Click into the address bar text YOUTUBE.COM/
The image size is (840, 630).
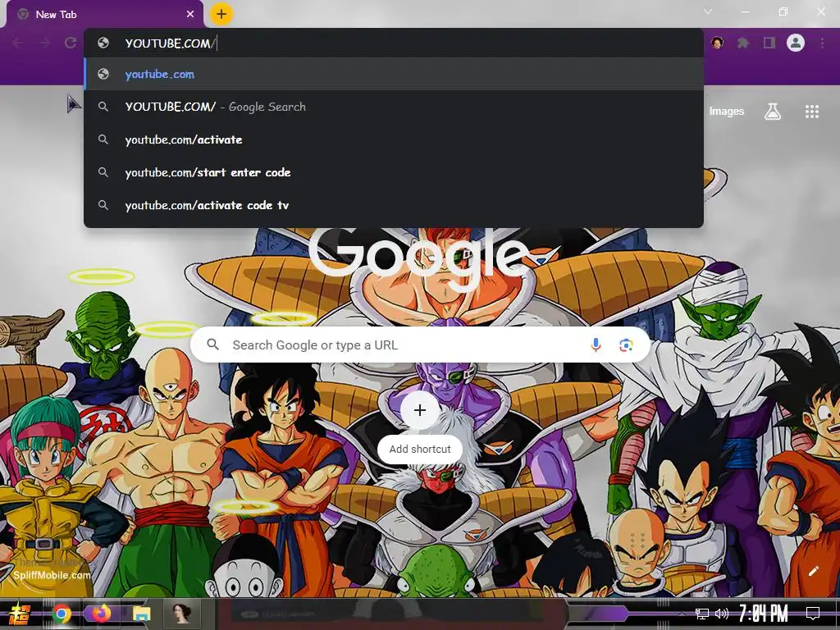[x=171, y=43]
